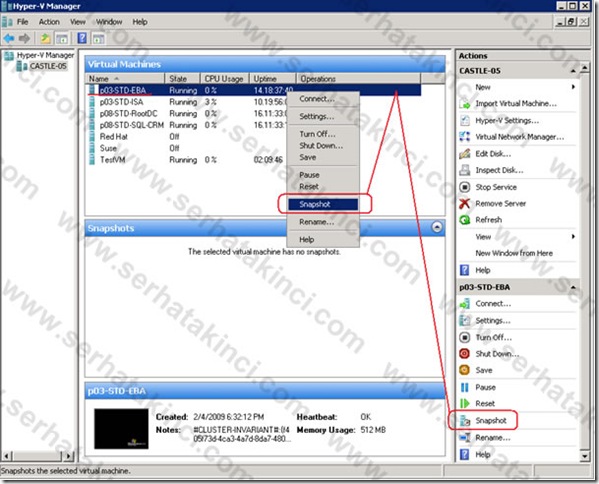Click the Reset icon in Actions pane
This screenshot has height=484, width=599.
[465, 403]
